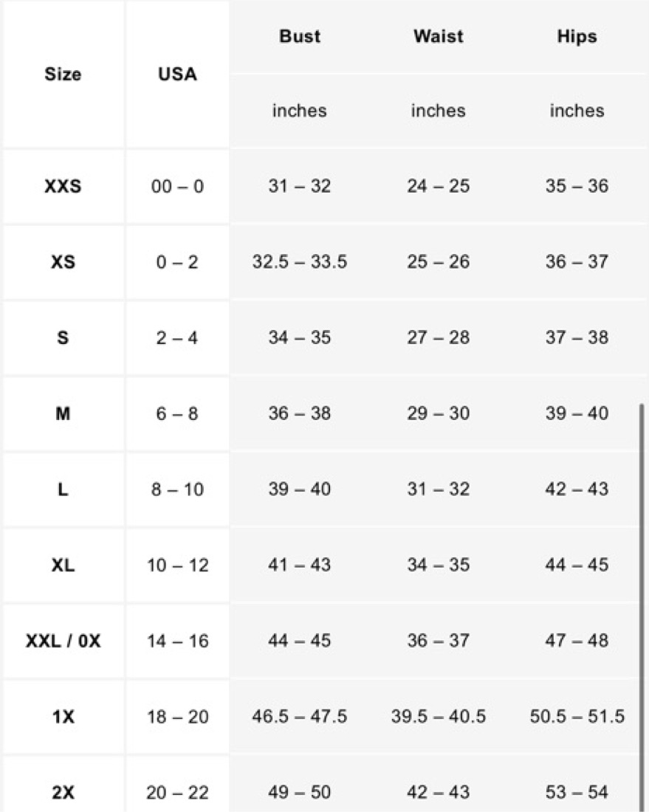Select the Size column header
This screenshot has width=649, height=812.
coord(63,74)
